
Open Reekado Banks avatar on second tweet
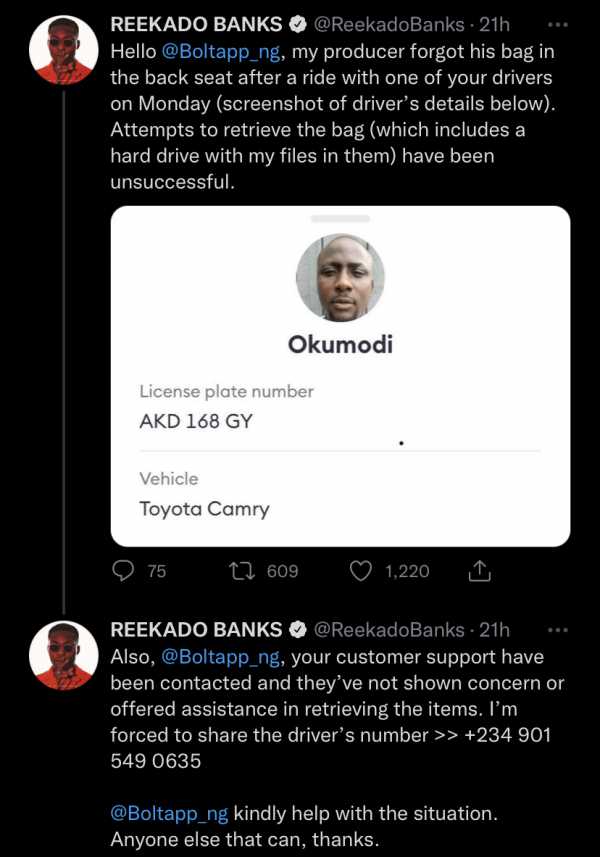point(63,655)
